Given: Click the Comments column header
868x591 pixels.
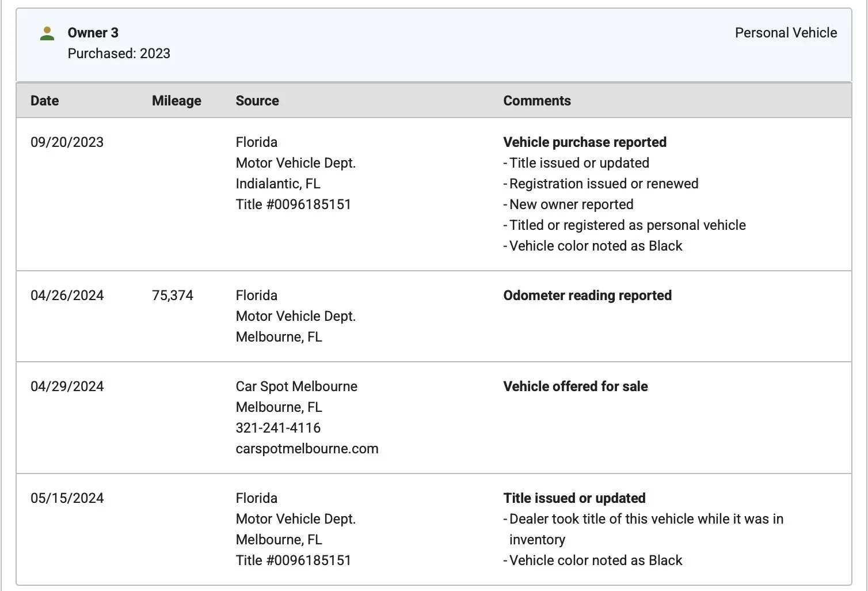Looking at the screenshot, I should (536, 101).
